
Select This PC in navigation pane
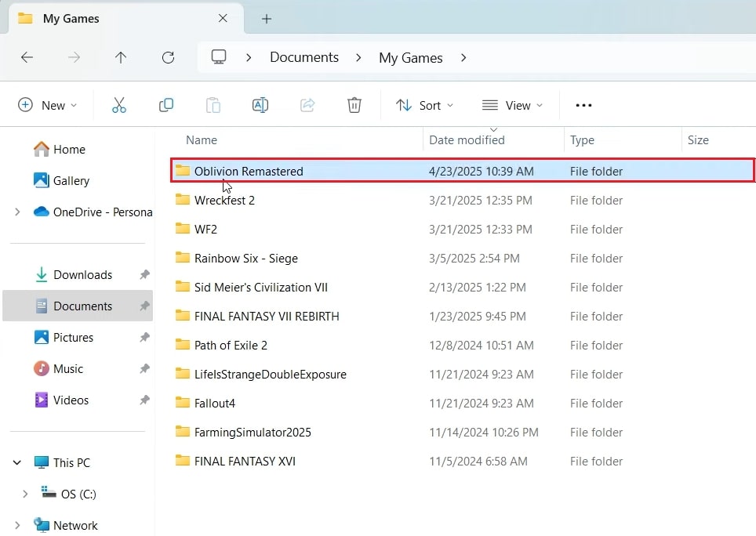71,463
